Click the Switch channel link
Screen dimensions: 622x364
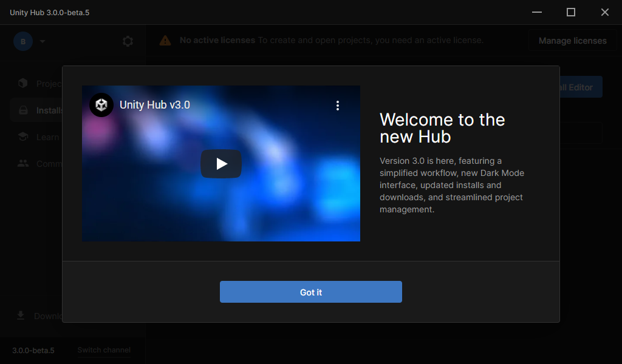pyautogui.click(x=104, y=350)
